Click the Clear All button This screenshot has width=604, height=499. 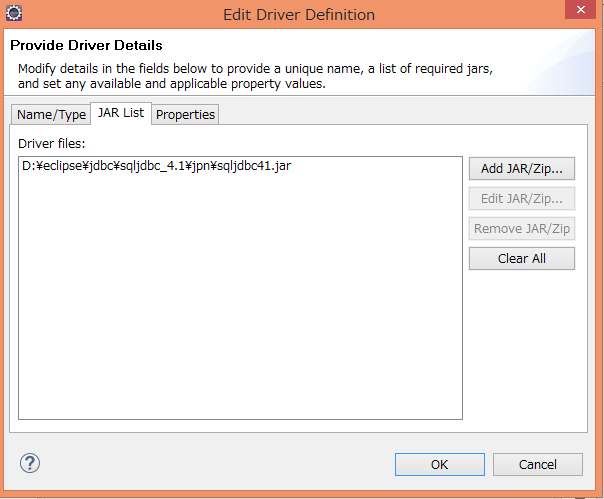point(522,259)
